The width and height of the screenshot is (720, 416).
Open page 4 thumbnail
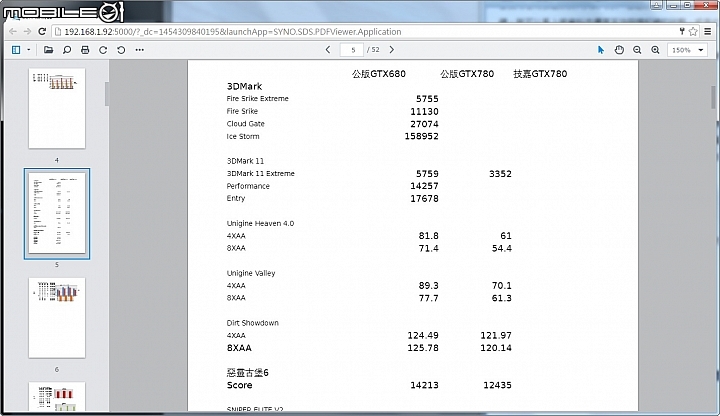pos(57,108)
